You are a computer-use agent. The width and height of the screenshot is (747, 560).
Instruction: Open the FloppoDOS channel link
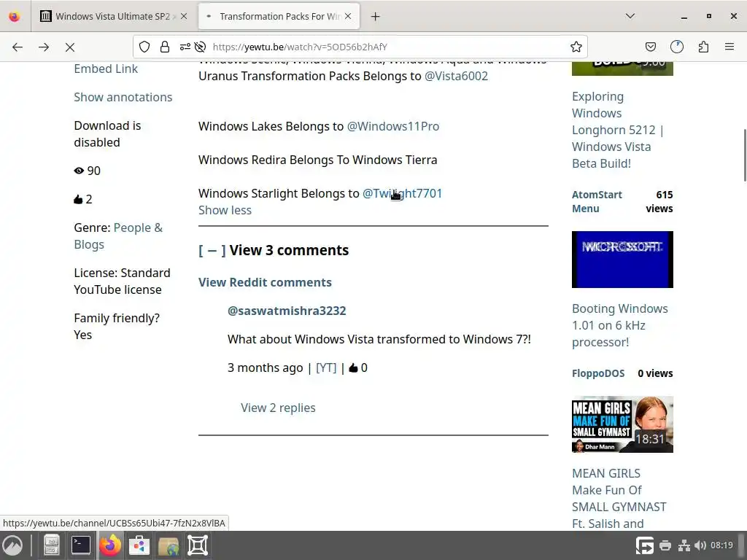(x=598, y=373)
